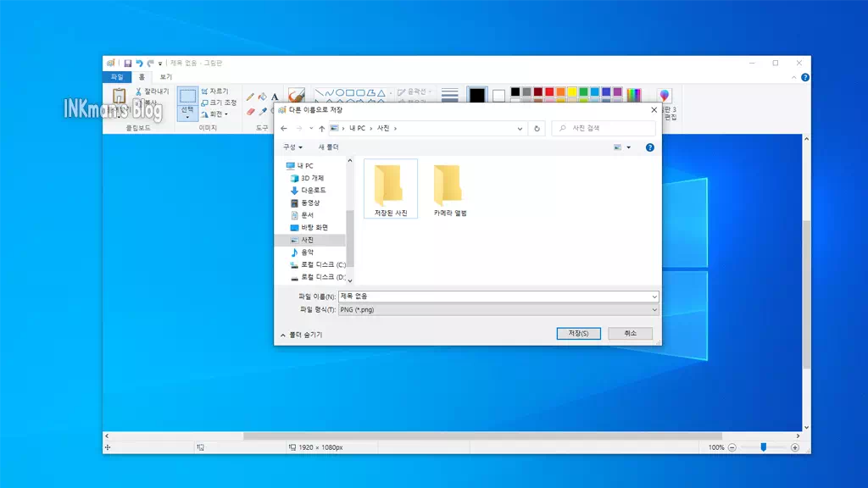Image resolution: width=868 pixels, height=488 pixels.
Task: Select the Fill bucket tool
Action: point(263,97)
